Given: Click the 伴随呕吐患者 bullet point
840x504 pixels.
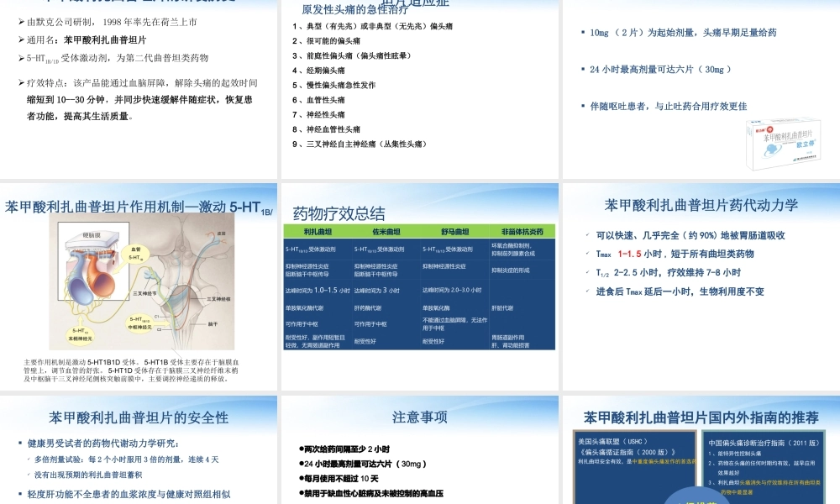Looking at the screenshot, I should (x=668, y=106).
